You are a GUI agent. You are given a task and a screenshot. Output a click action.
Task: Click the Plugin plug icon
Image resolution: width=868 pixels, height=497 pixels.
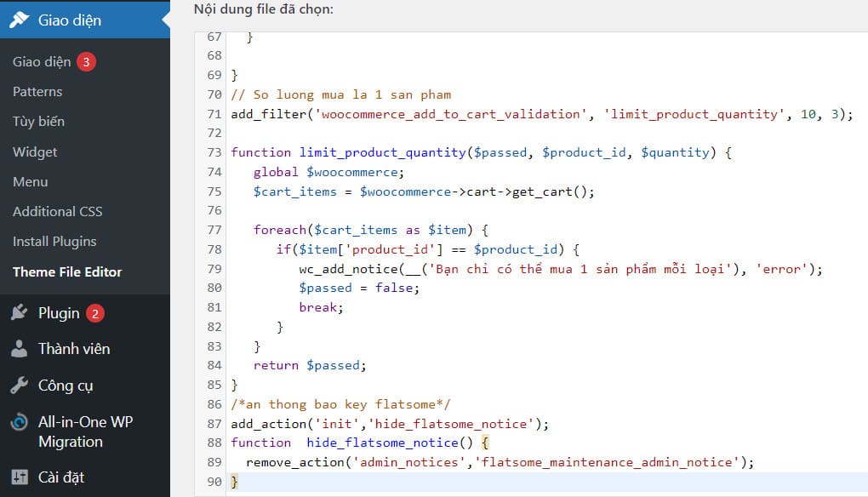[19, 313]
